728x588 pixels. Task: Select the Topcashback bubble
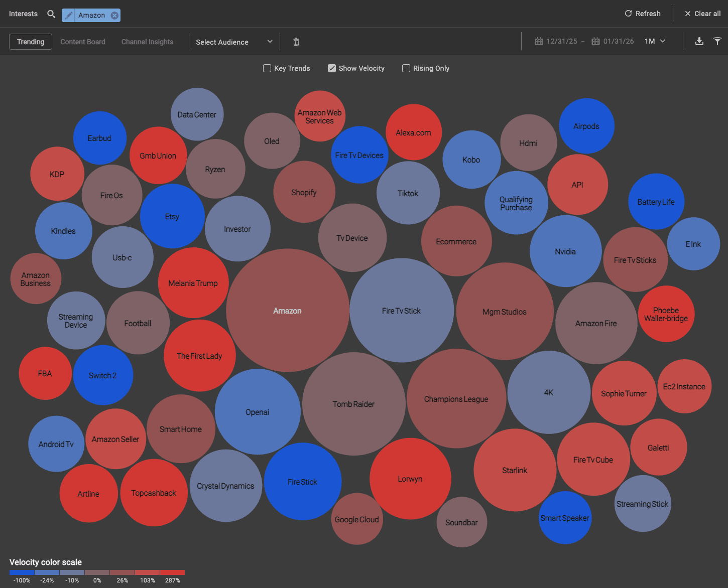[x=154, y=493]
